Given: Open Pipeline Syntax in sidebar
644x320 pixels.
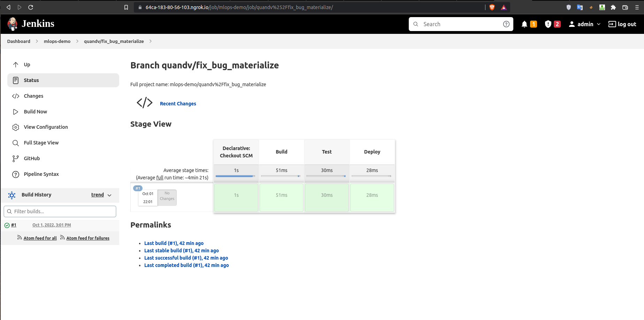Looking at the screenshot, I should tap(41, 174).
